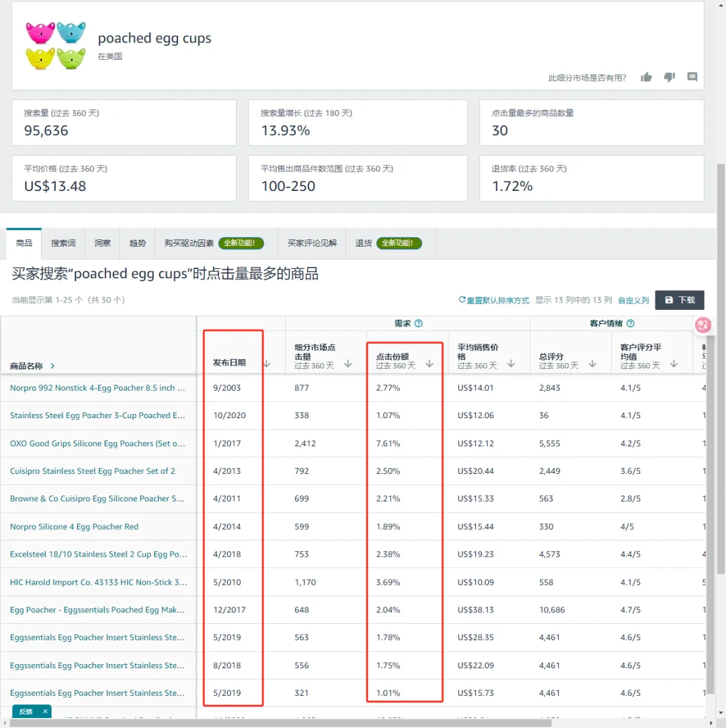Open the 趋势 tab
This screenshot has height=728, width=726.
[137, 243]
